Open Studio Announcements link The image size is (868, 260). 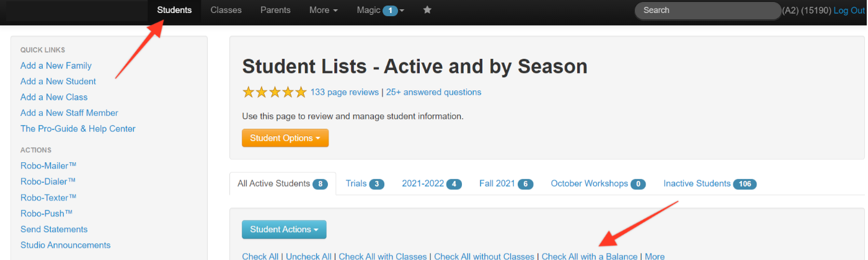point(66,245)
